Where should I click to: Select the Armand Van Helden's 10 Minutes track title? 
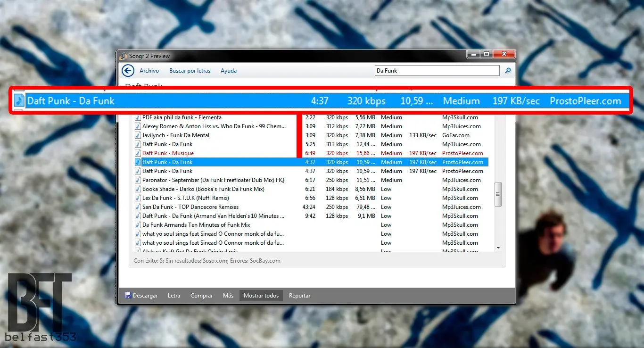214,216
